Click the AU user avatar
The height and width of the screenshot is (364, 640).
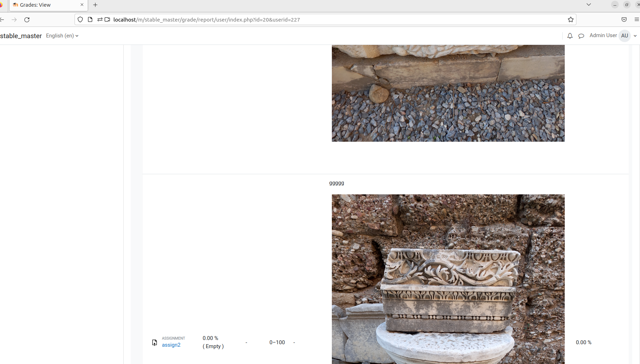[x=624, y=36]
